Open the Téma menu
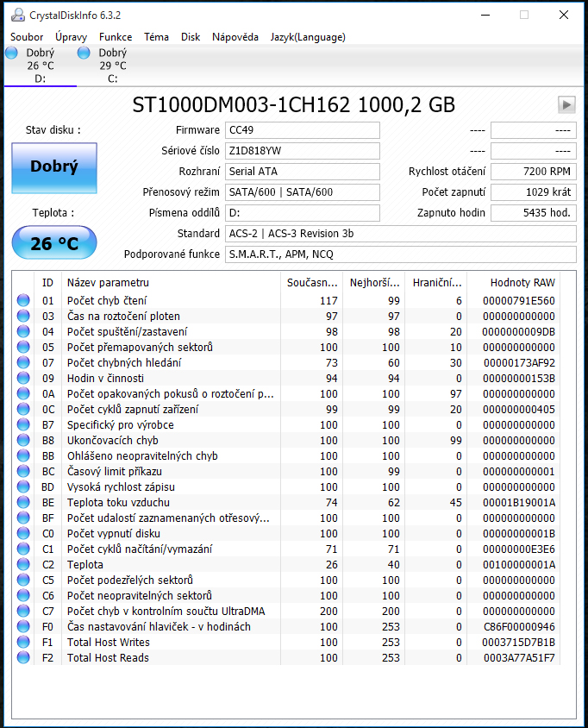Viewport: 588px width, 728px height. tap(156, 37)
